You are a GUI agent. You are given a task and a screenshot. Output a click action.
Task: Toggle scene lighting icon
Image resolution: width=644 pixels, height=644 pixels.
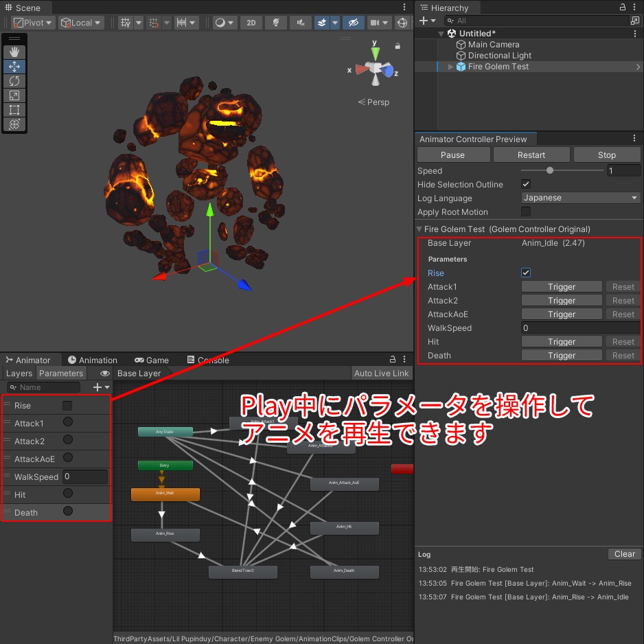275,23
